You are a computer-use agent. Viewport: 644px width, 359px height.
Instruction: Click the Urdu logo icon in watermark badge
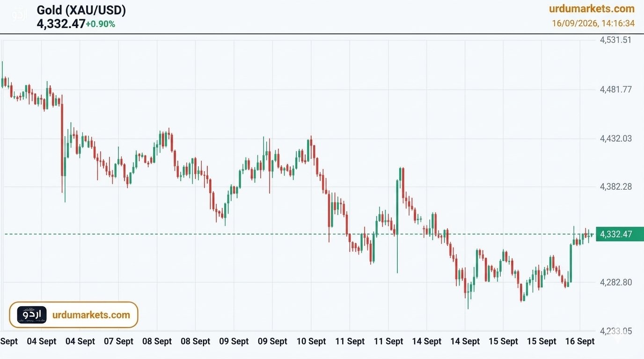32,315
